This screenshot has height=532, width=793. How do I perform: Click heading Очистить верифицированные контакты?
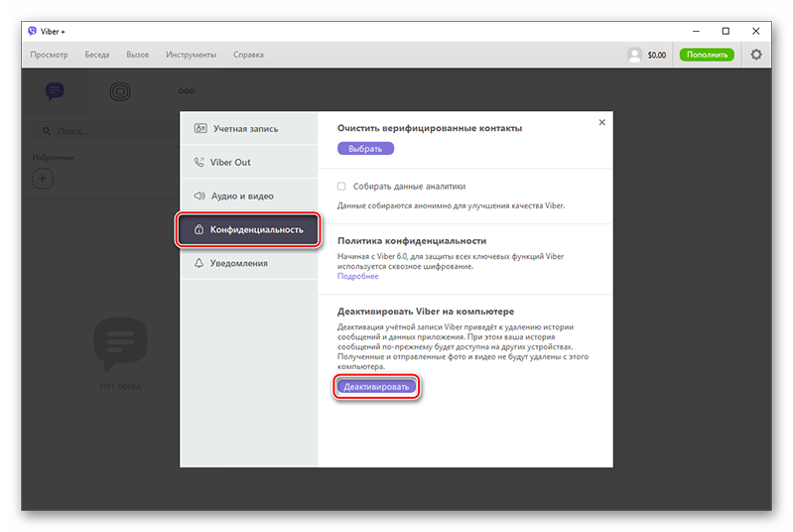(430, 128)
